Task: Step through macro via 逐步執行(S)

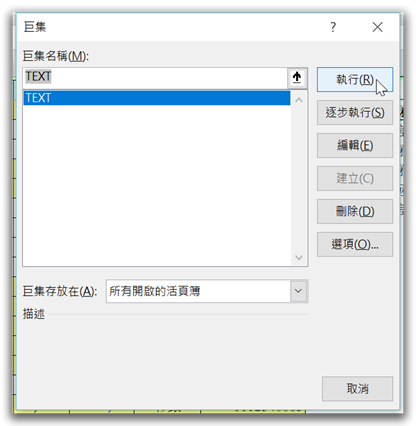Action: pos(355,113)
